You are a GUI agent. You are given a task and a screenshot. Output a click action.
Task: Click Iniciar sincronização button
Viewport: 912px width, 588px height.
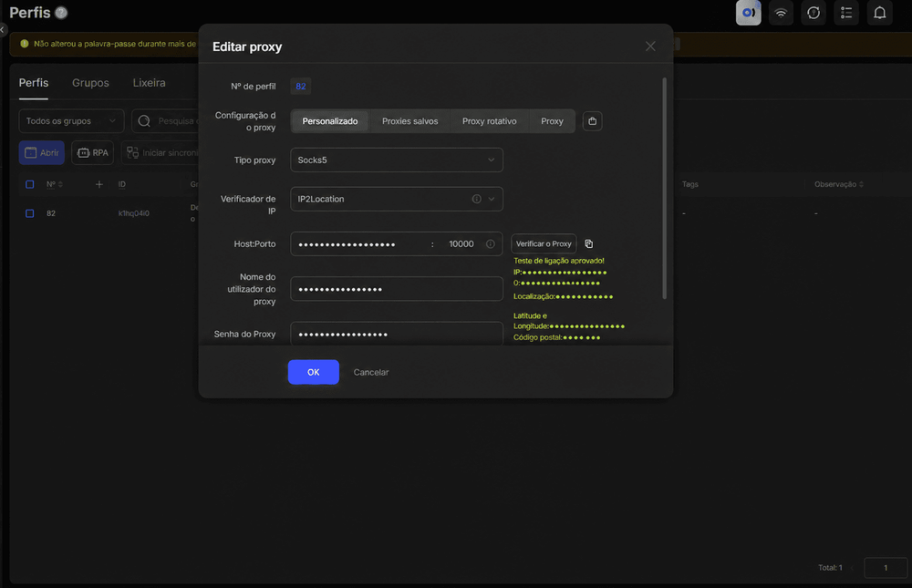[x=161, y=152]
